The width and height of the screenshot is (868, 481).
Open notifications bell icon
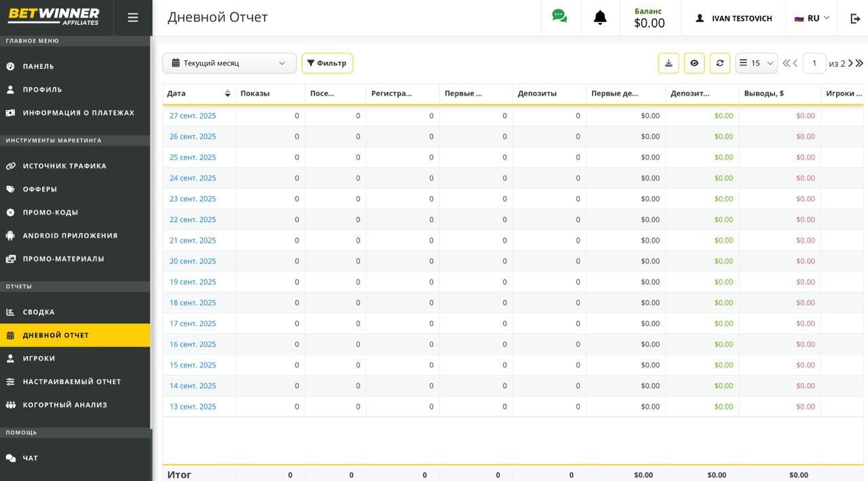(x=600, y=18)
